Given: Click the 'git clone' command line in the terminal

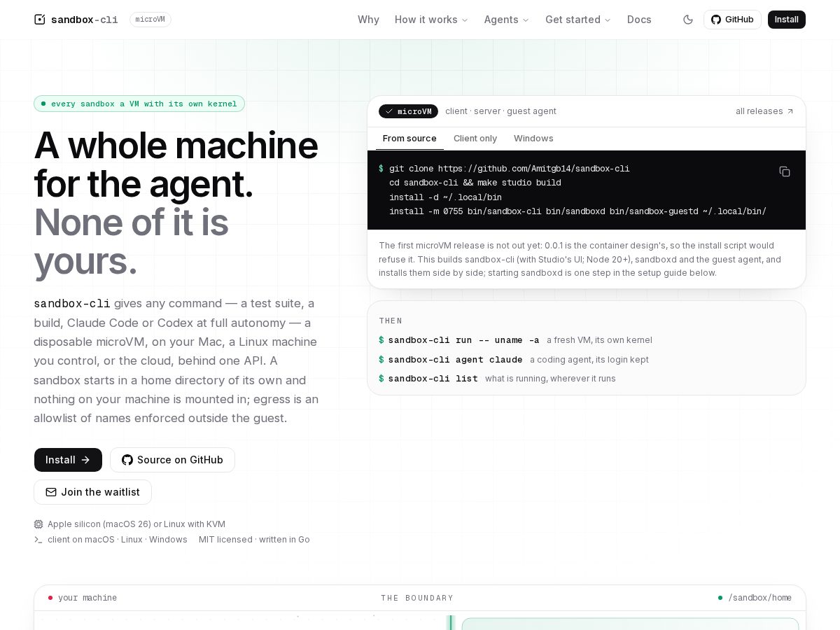Looking at the screenshot, I should 510,169.
